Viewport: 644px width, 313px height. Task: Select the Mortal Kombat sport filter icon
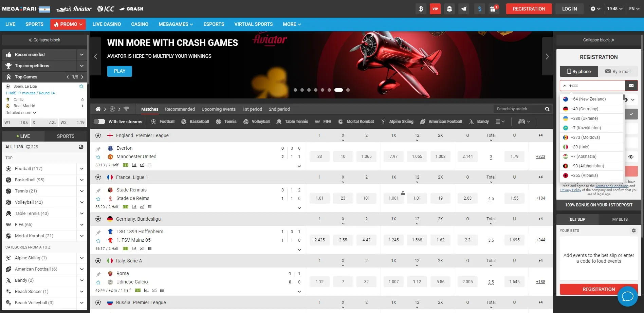[x=341, y=121]
